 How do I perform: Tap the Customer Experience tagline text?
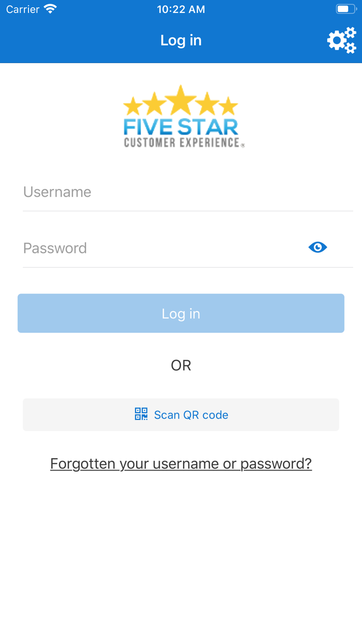point(181,142)
